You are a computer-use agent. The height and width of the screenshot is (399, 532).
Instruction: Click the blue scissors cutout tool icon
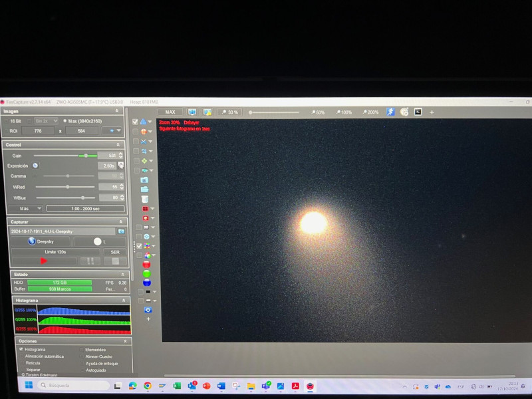[144, 141]
